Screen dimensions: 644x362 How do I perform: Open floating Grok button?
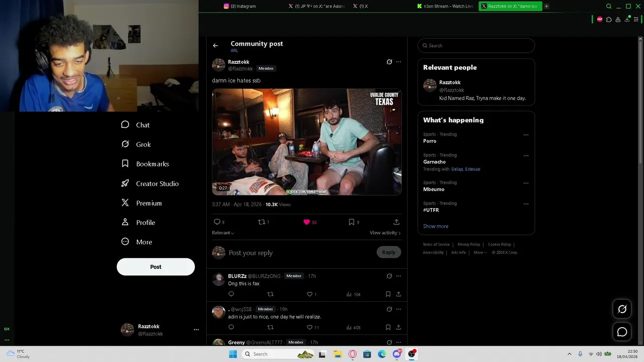point(622,309)
